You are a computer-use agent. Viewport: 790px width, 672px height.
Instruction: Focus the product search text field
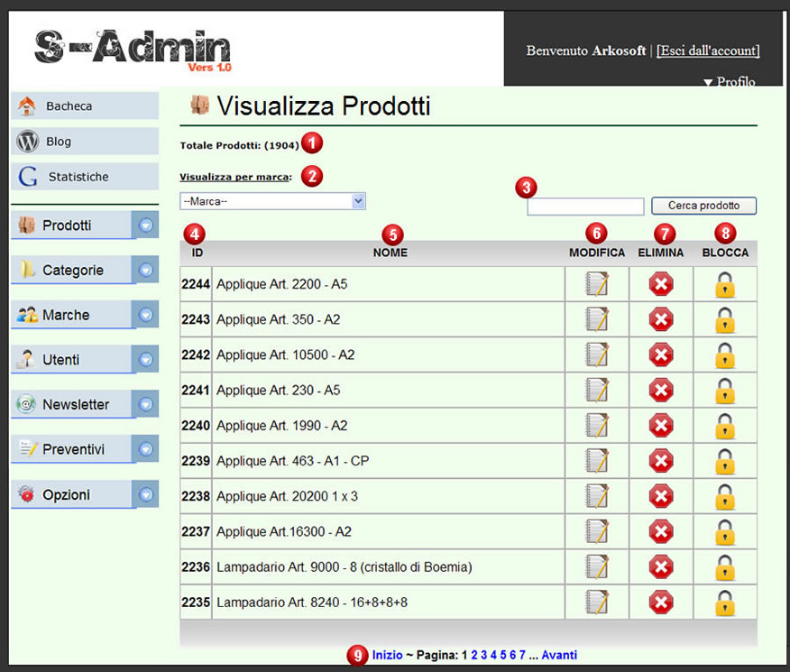tap(585, 207)
